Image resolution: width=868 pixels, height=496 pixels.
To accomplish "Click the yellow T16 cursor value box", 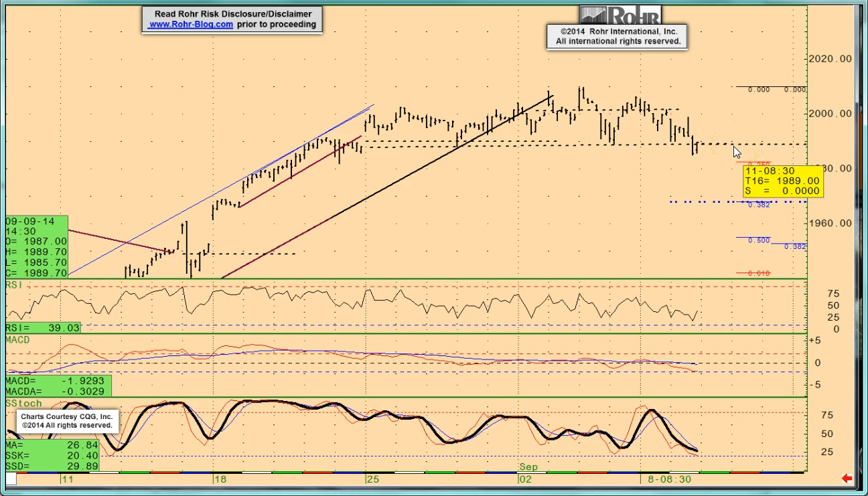I will click(x=783, y=181).
